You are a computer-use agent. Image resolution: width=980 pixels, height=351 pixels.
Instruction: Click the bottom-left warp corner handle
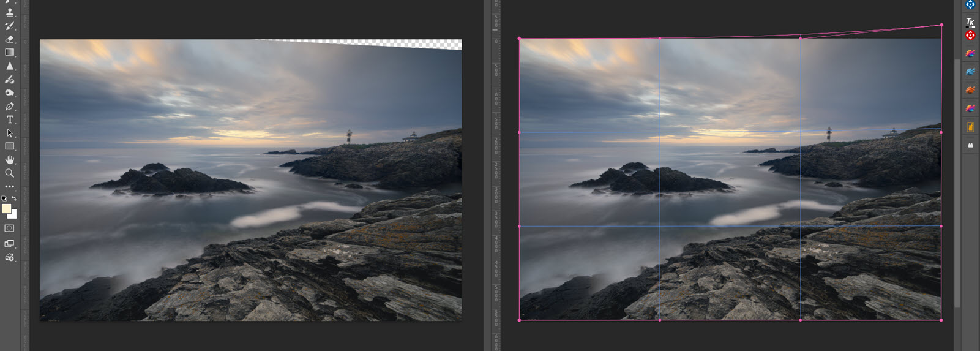520,320
